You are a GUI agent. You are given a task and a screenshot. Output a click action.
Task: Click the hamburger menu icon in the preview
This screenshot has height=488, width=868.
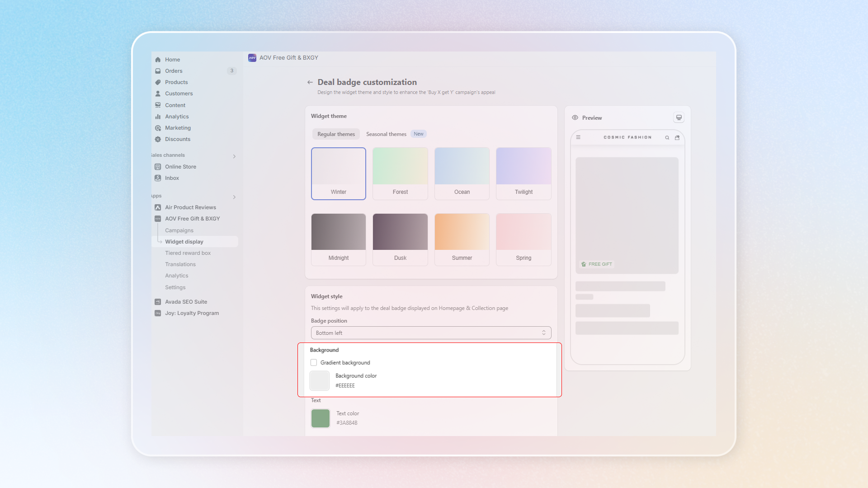coord(578,137)
